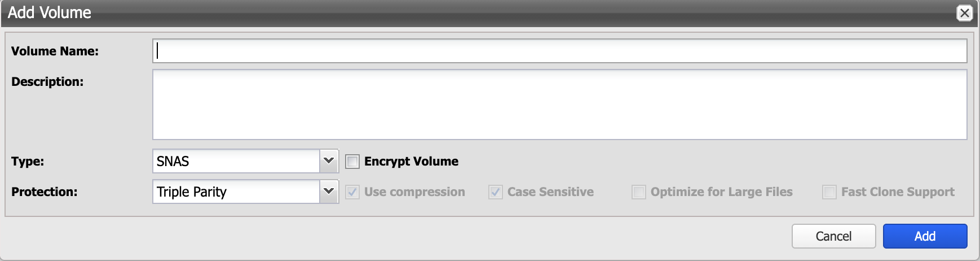Click the Fast Clone Support label text
Viewport: 980px width, 261px height.
coord(898,192)
